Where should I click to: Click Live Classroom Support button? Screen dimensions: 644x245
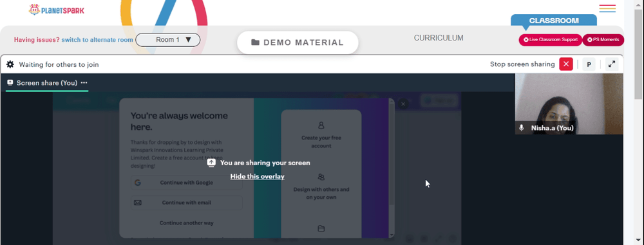pos(551,40)
